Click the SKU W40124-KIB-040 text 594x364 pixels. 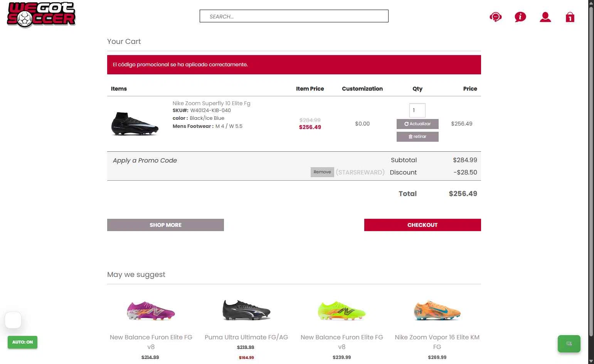pyautogui.click(x=210, y=110)
